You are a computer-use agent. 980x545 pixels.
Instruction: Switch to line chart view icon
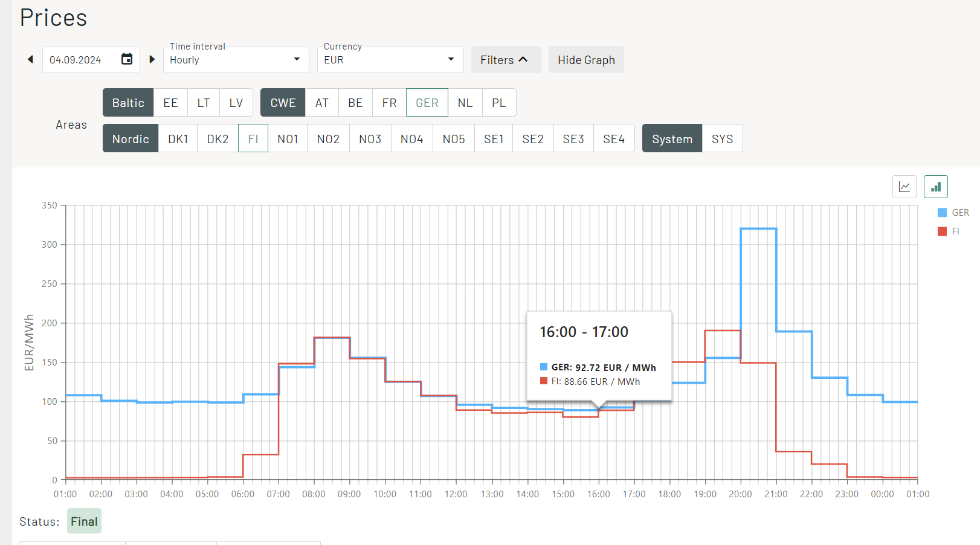[904, 187]
